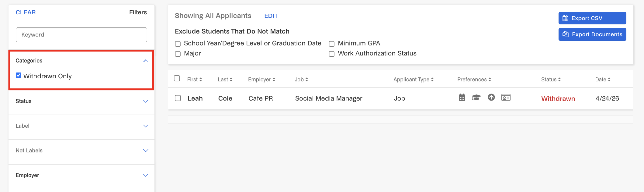Sort by First name arrows
The height and width of the screenshot is (192, 644).
point(201,80)
